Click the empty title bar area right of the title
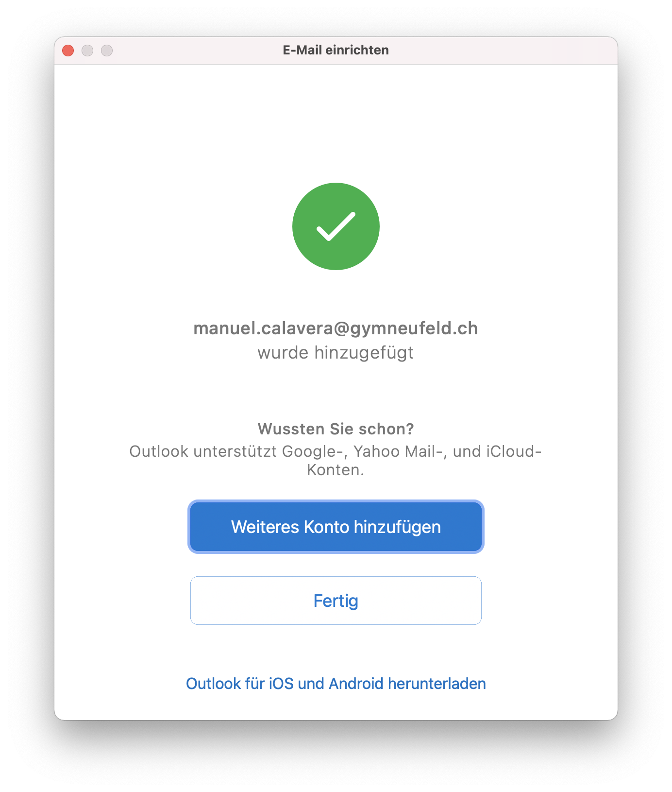 pyautogui.click(x=500, y=51)
